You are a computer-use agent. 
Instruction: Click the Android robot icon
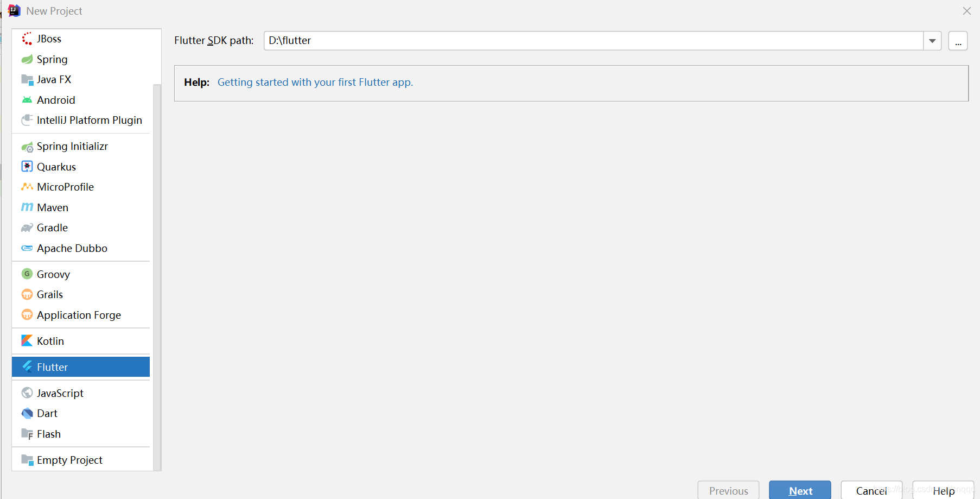(27, 100)
